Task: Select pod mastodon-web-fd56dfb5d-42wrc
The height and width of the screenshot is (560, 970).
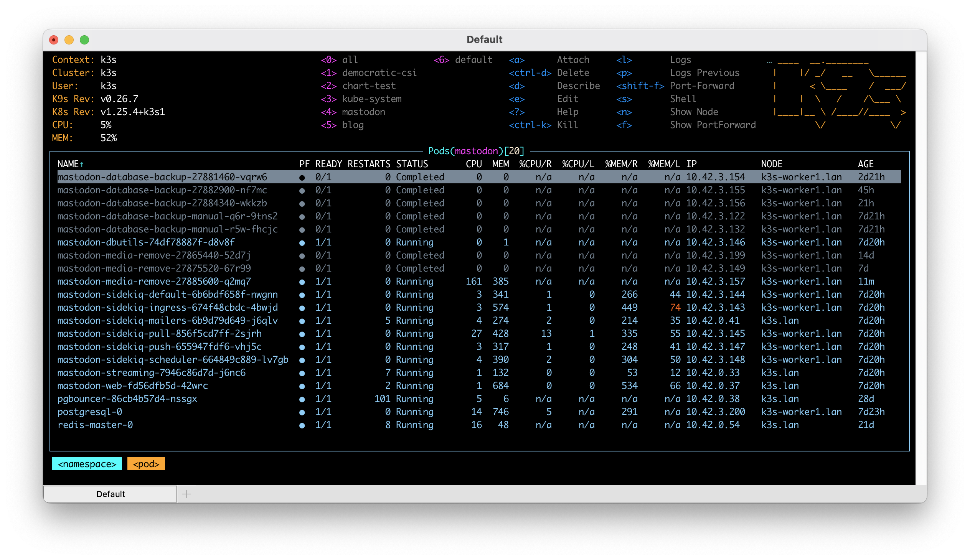Action: 478,386
